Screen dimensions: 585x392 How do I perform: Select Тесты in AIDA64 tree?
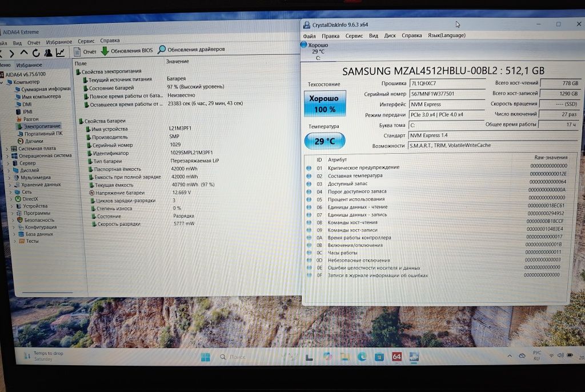[29, 241]
